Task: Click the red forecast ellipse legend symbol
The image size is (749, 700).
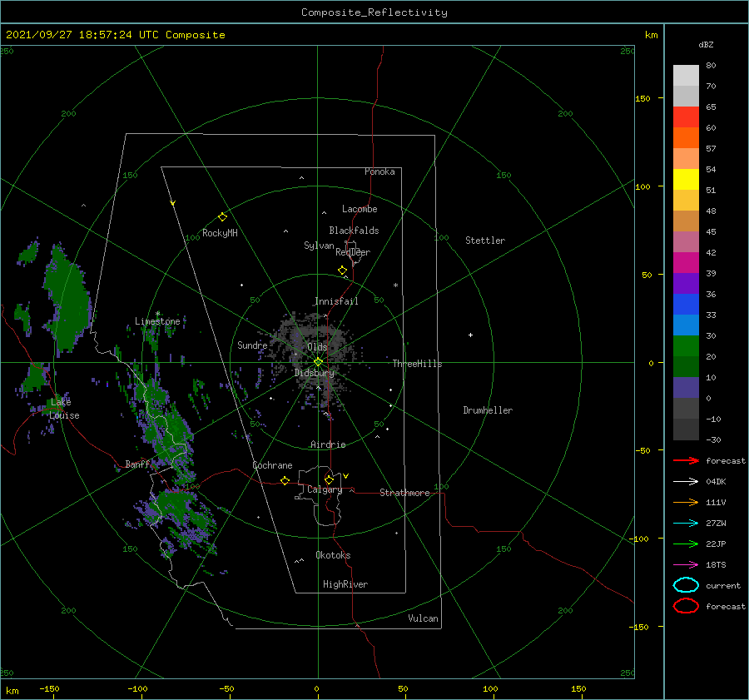Action: click(686, 606)
